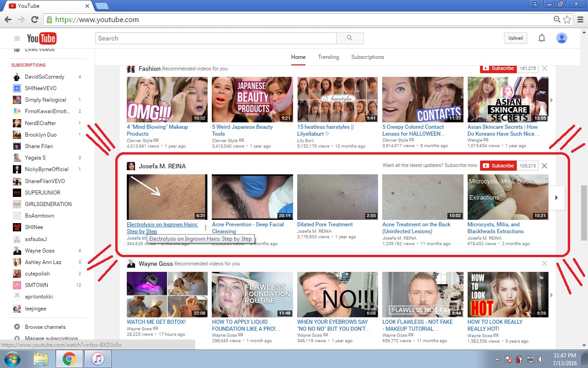Open the GIRLSGENERATION subscription
The width and height of the screenshot is (588, 368).
[48, 204]
